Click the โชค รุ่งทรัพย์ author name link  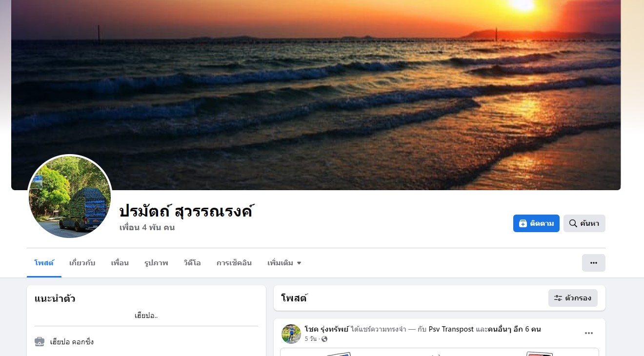pos(326,329)
